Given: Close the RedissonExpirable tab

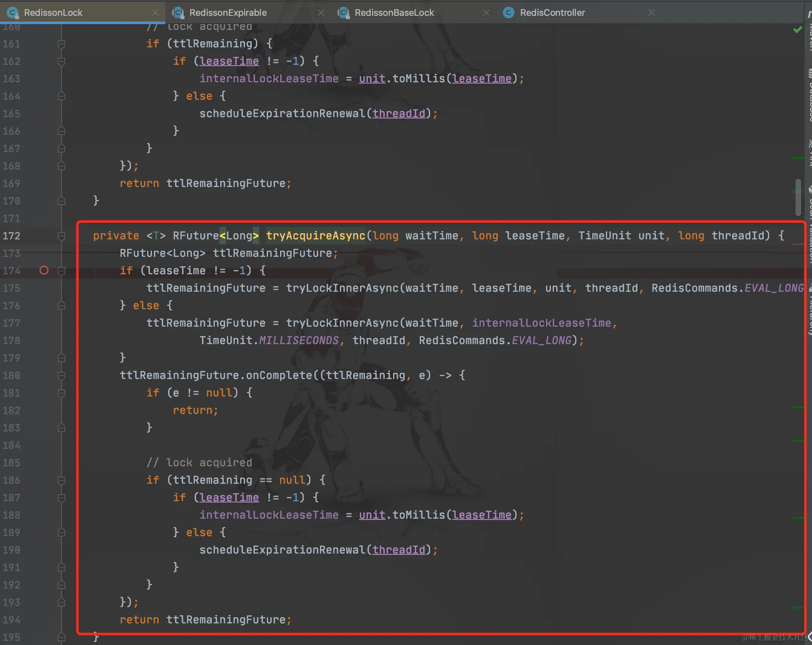Looking at the screenshot, I should pos(321,13).
